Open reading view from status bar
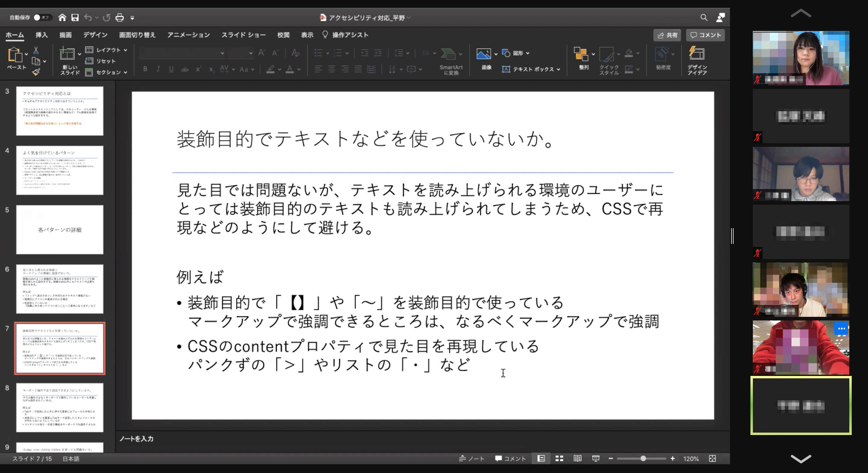Viewport: 868px width, 473px height. click(x=577, y=459)
